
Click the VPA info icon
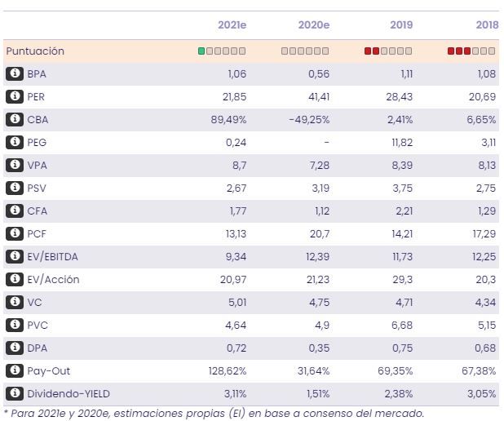(x=14, y=165)
